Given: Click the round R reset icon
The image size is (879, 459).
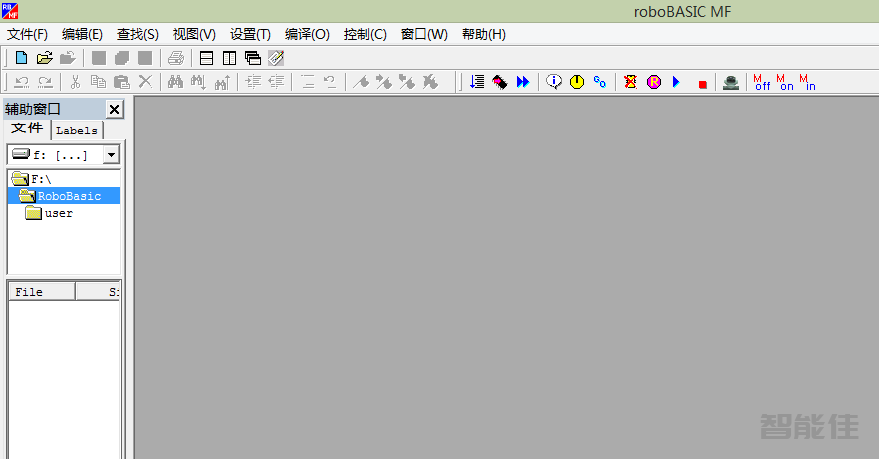Looking at the screenshot, I should [654, 82].
